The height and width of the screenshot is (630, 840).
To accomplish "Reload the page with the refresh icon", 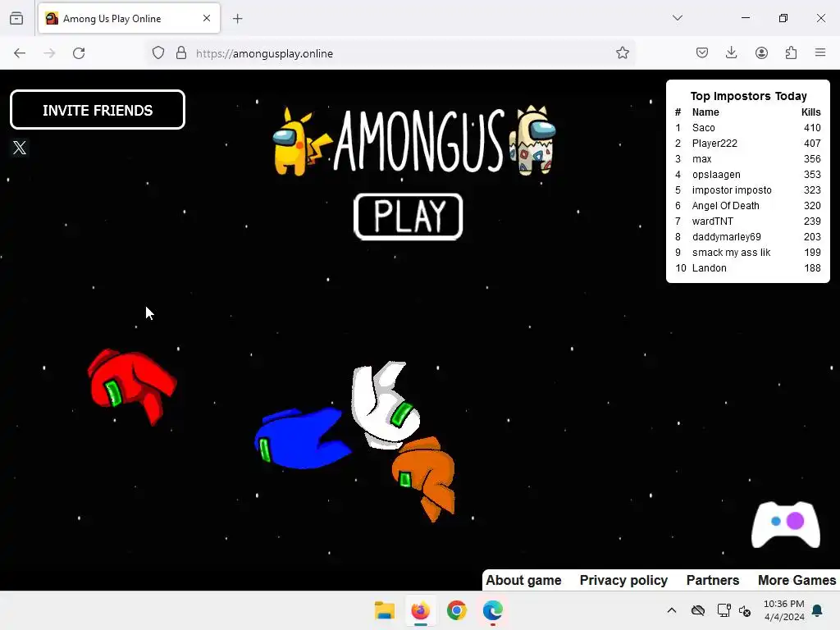I will pos(79,53).
